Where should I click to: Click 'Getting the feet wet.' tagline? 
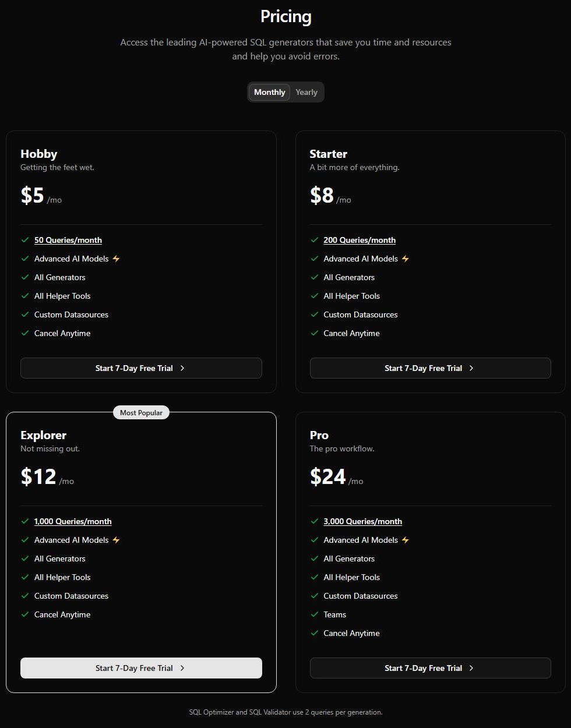[57, 167]
